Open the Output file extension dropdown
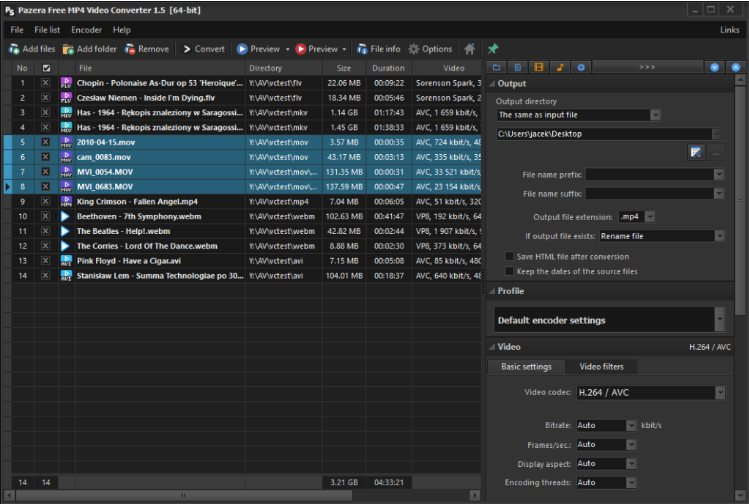This screenshot has width=749, height=504. [x=650, y=217]
